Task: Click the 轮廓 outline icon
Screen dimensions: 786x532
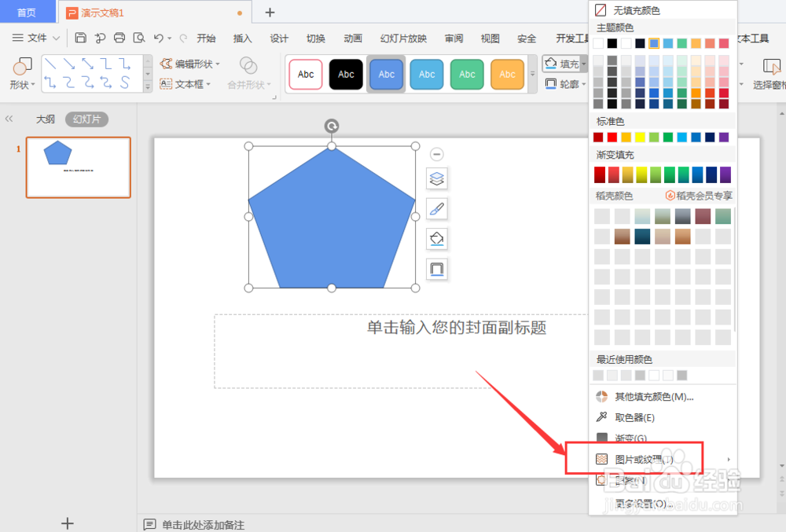Action: click(x=550, y=83)
